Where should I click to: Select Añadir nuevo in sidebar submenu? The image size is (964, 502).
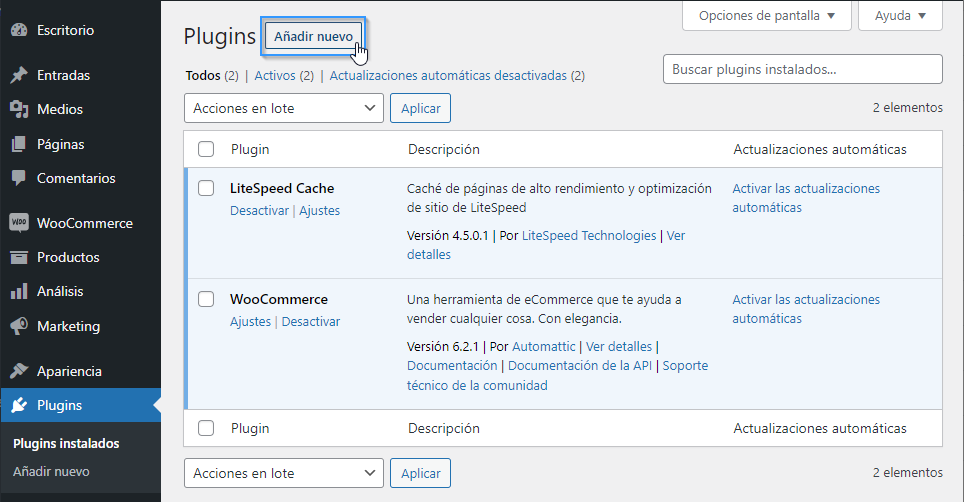[51, 471]
